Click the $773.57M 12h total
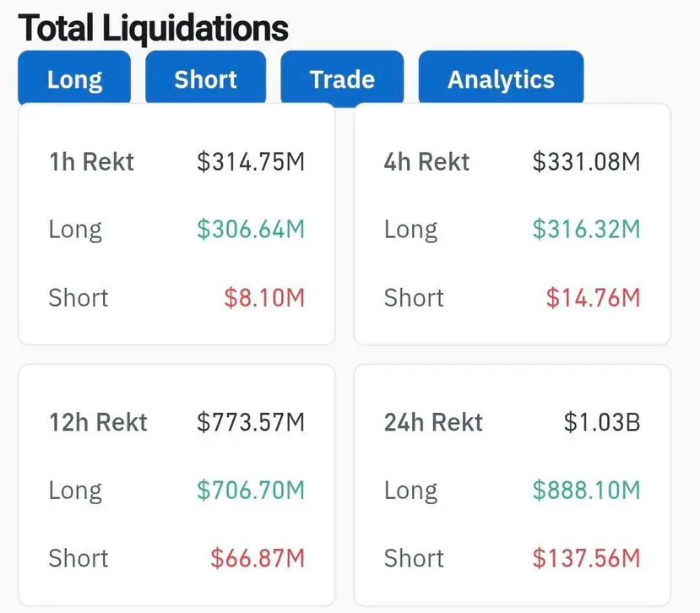 click(251, 422)
